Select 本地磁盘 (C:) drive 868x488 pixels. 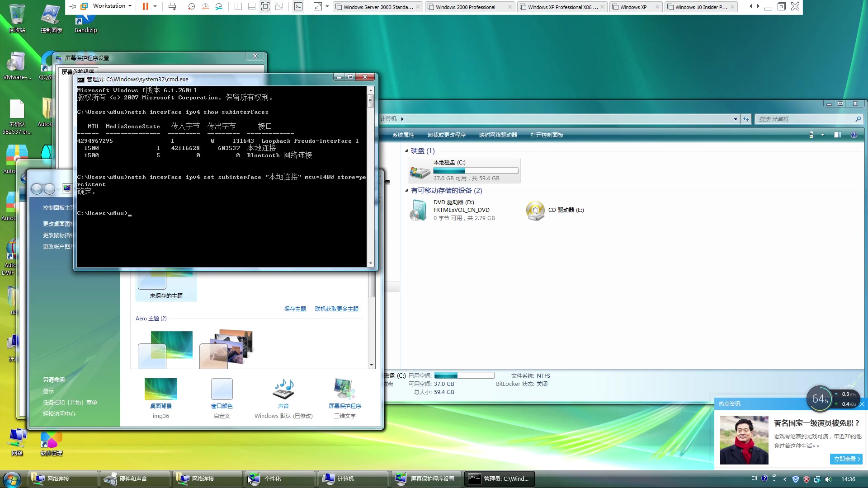(x=464, y=170)
